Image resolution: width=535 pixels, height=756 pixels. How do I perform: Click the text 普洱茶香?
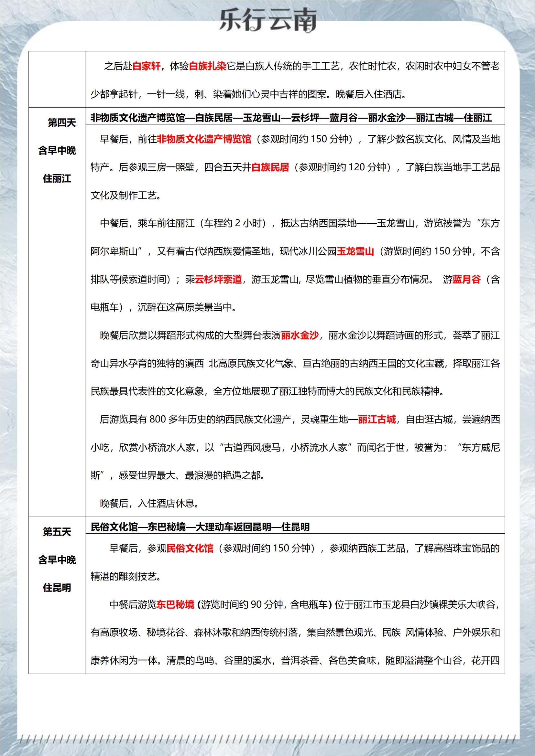click(300, 660)
